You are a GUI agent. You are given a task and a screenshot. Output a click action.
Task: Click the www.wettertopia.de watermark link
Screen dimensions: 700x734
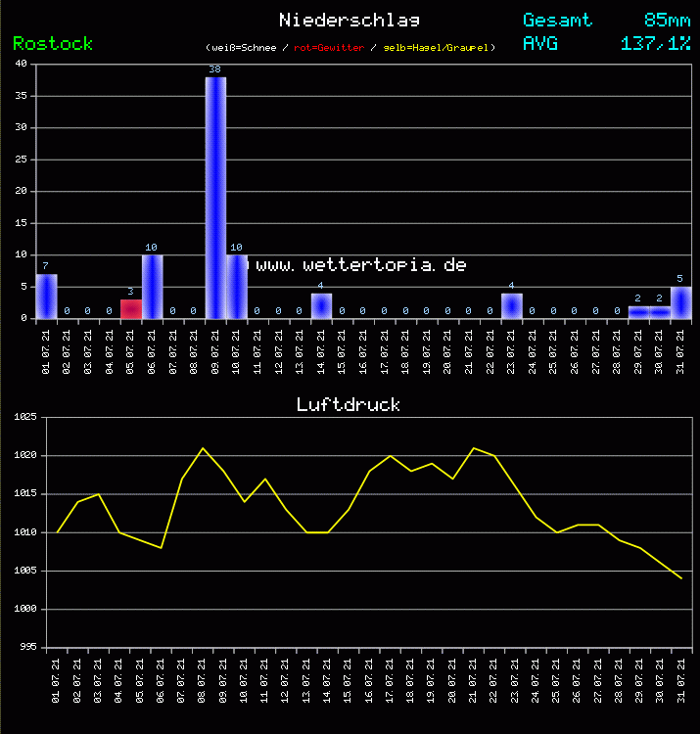(x=360, y=265)
